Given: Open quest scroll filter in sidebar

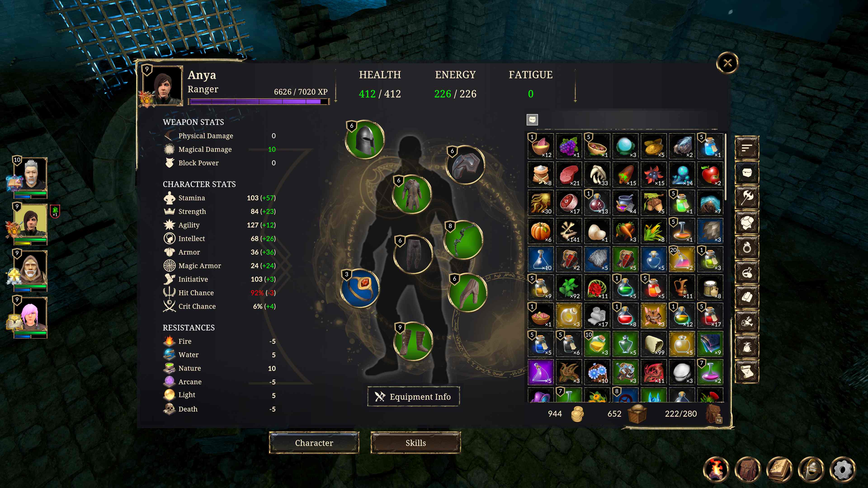Looking at the screenshot, I should point(747,372).
